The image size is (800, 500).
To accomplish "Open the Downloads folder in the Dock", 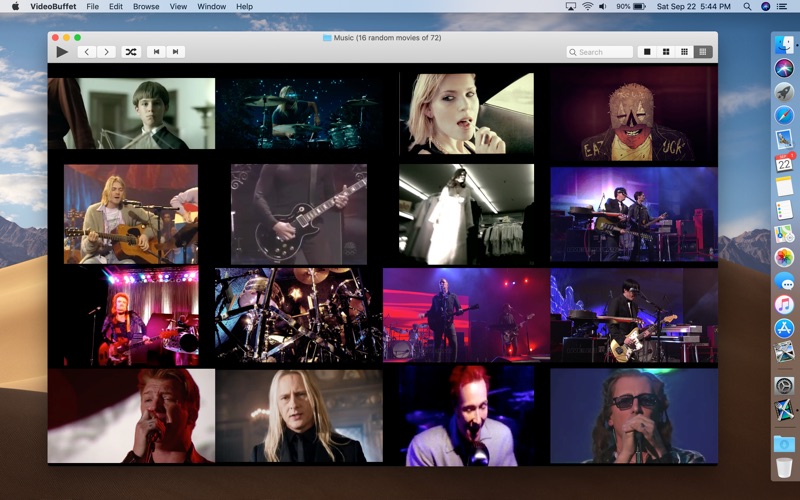I will coord(784,443).
